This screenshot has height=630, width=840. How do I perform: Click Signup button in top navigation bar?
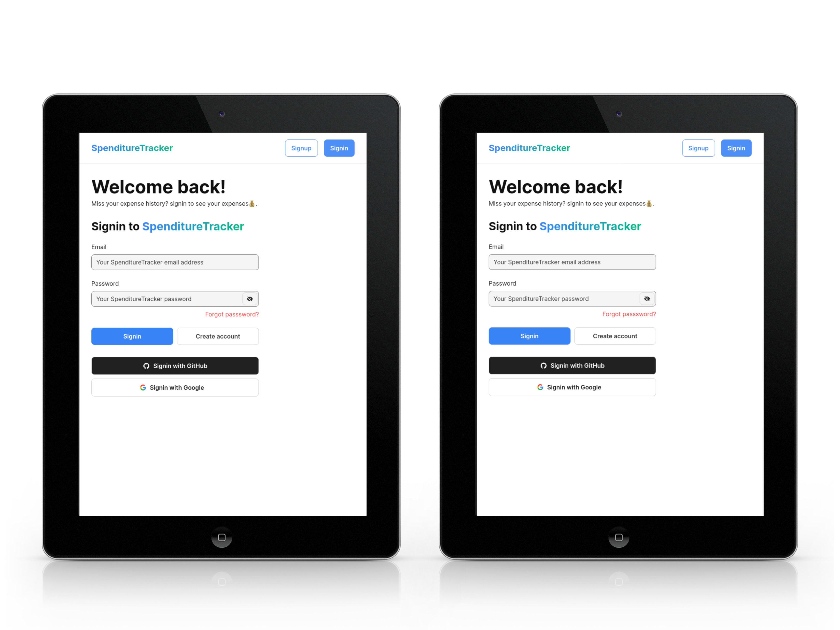301,148
